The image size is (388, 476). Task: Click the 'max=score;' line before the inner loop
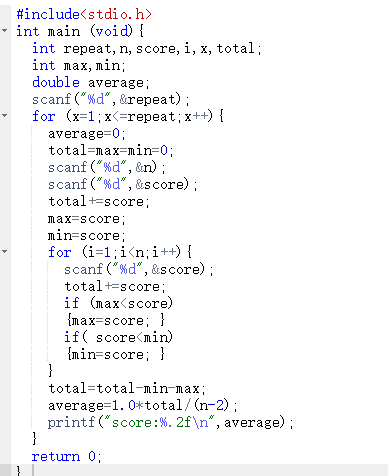pos(87,219)
